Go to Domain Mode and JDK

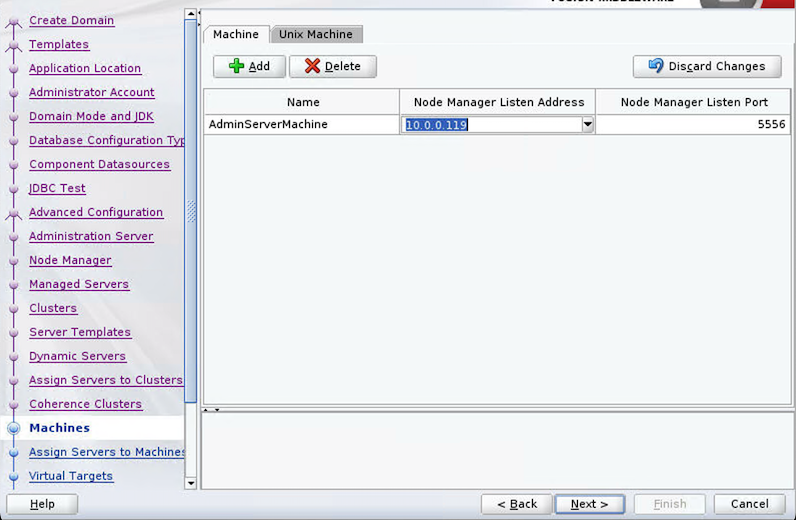91,116
